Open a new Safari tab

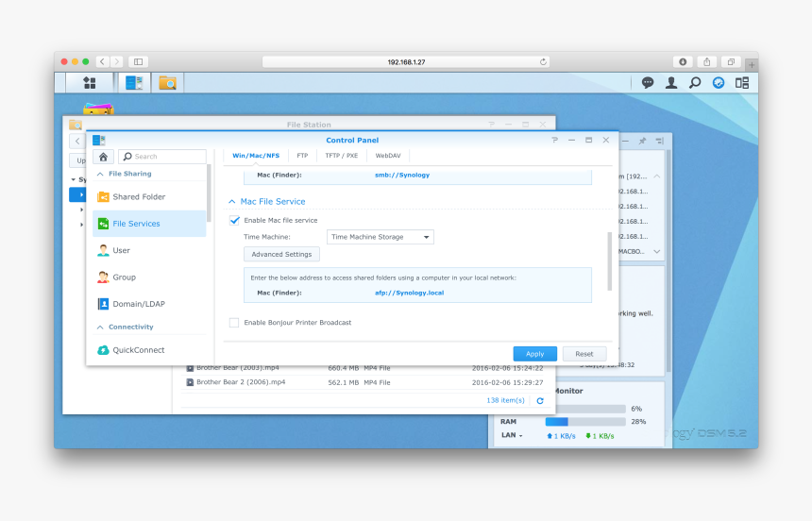coord(752,65)
